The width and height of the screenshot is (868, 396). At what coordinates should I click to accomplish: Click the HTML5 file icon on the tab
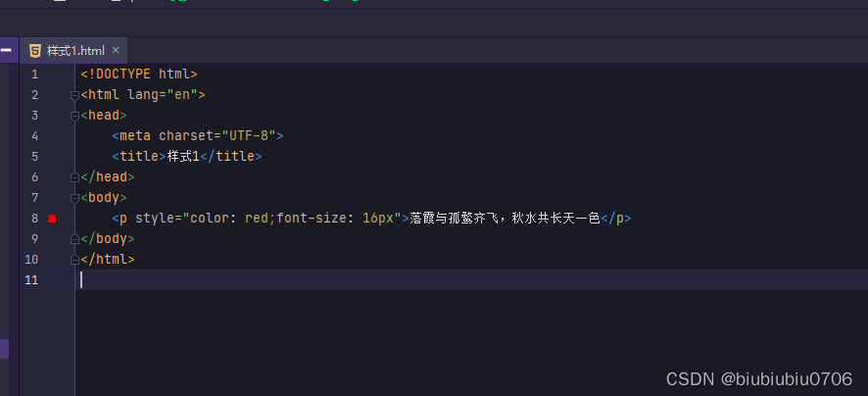coord(35,50)
